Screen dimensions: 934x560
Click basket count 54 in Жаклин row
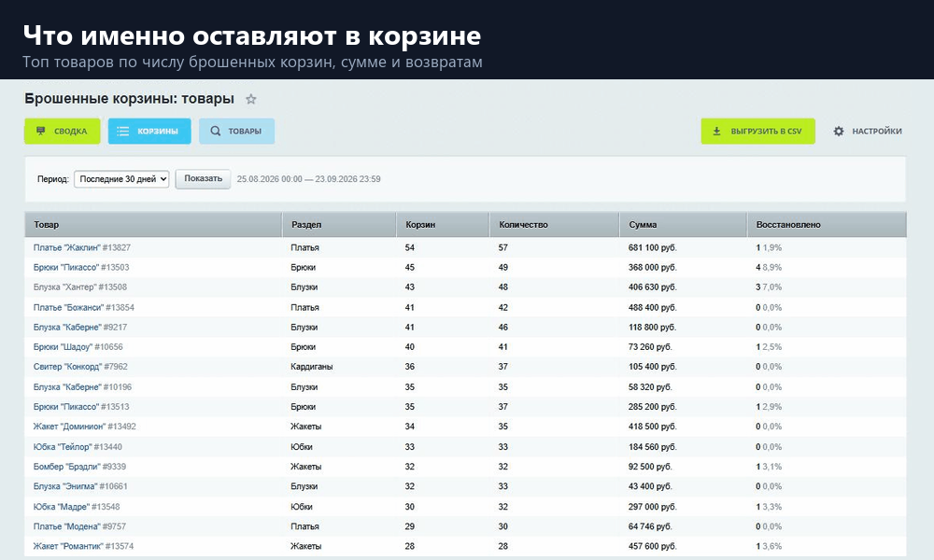click(410, 247)
